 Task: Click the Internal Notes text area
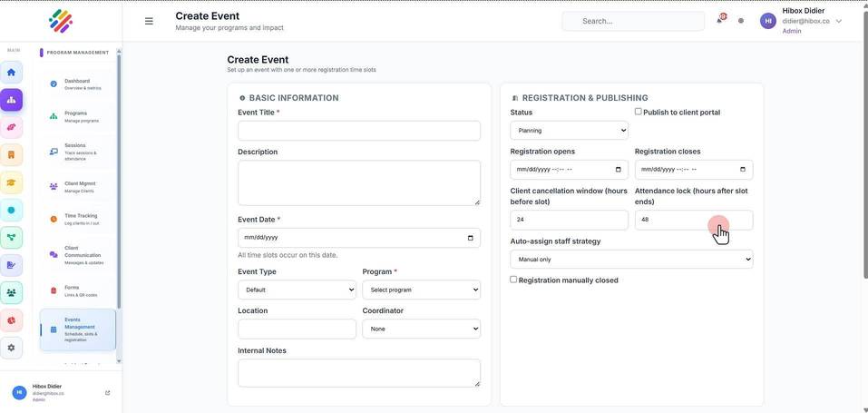pyautogui.click(x=359, y=373)
